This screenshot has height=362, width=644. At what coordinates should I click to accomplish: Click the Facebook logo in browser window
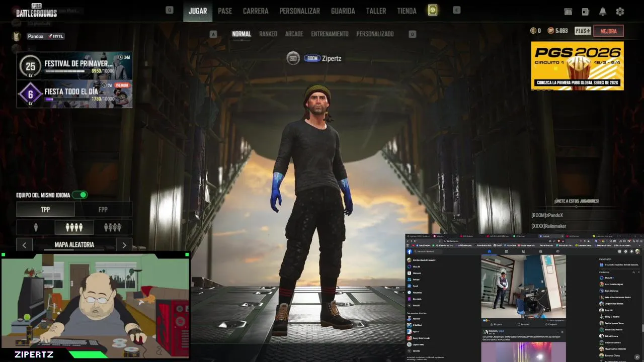(410, 251)
